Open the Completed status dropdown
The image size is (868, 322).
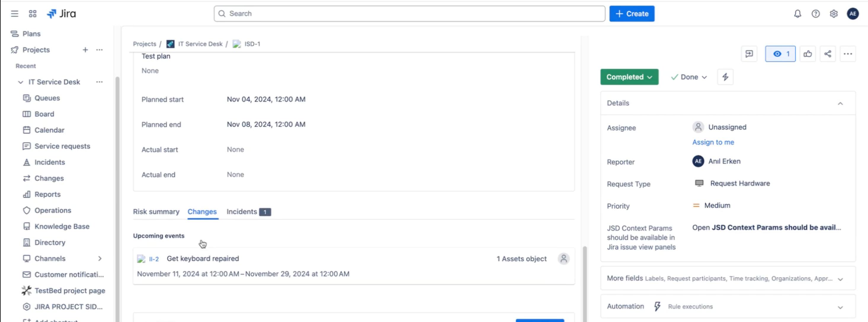tap(629, 77)
